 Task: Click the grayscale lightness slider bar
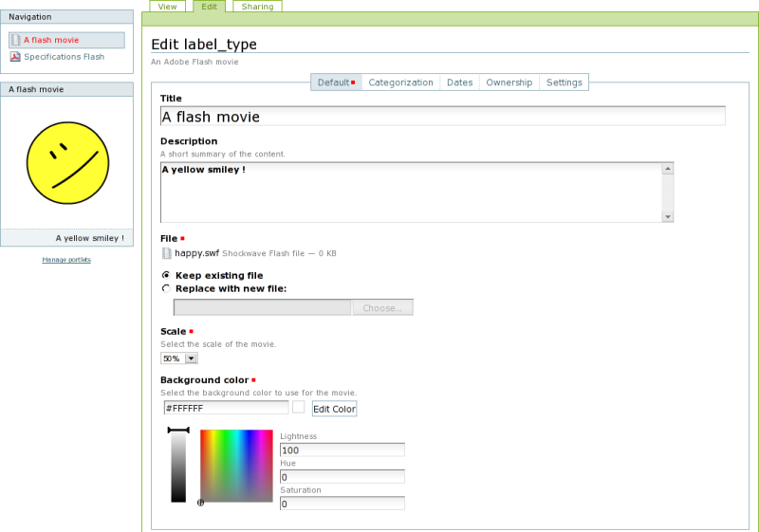pyautogui.click(x=178, y=467)
